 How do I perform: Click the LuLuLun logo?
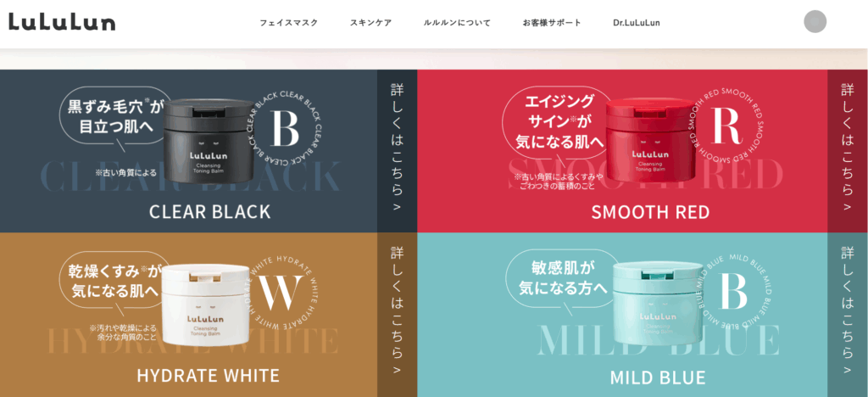click(x=62, y=22)
